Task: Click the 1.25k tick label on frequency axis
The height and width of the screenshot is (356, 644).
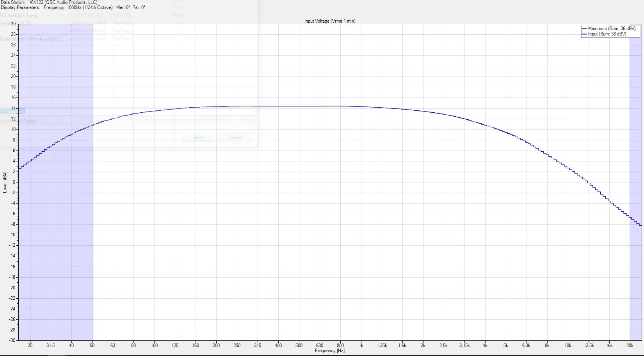Action: [382, 345]
